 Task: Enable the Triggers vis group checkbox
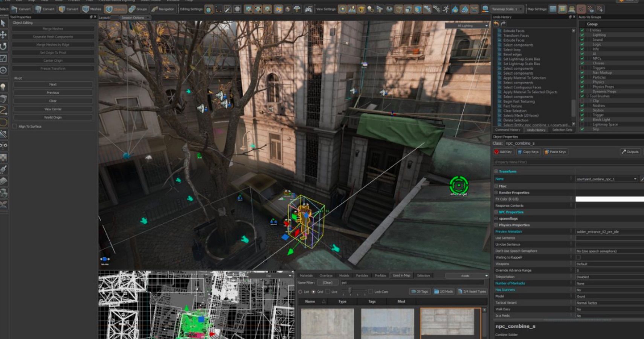coord(582,68)
